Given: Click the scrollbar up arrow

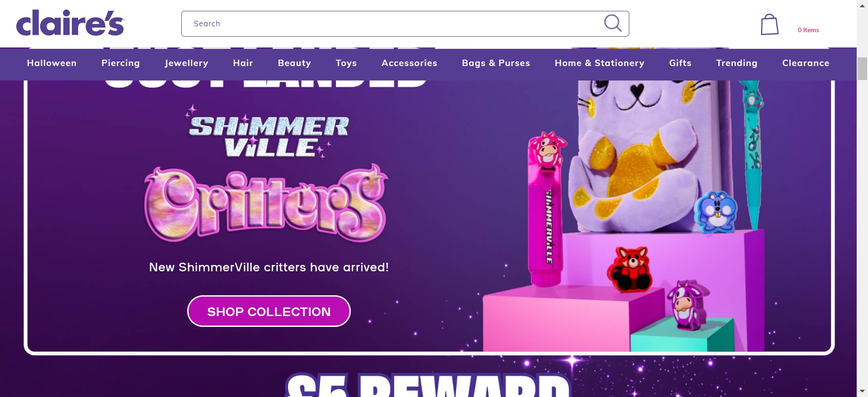Looking at the screenshot, I should pyautogui.click(x=863, y=5).
